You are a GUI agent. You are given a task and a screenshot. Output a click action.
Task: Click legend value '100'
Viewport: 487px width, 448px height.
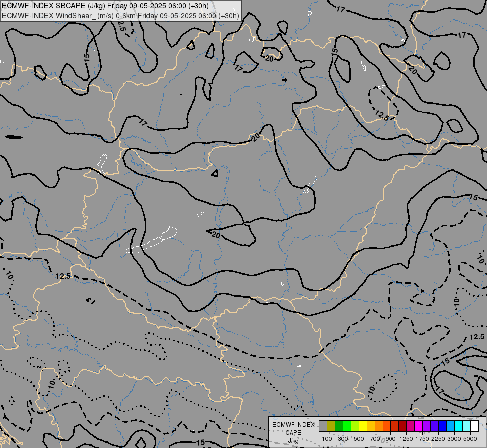click(327, 439)
